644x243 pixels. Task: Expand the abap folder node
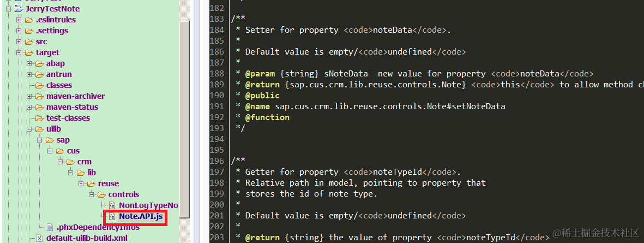pos(29,64)
